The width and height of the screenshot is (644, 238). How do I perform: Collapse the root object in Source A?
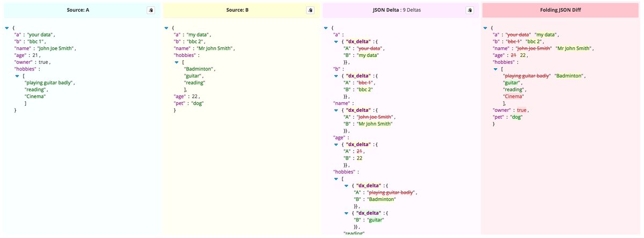pyautogui.click(x=7, y=27)
